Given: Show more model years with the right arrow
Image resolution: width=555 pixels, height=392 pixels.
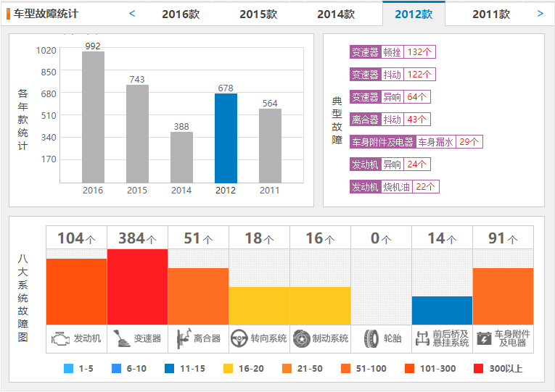Looking at the screenshot, I should [x=540, y=14].
